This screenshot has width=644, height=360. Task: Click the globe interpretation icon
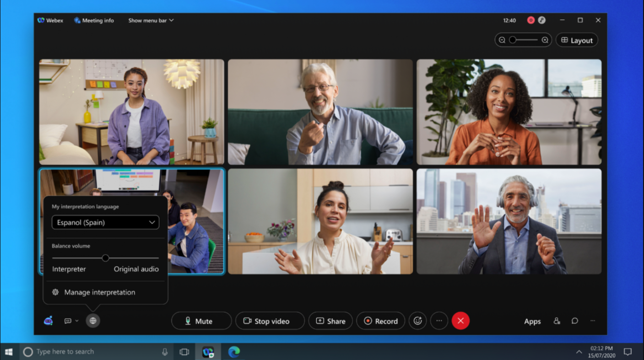[93, 321]
